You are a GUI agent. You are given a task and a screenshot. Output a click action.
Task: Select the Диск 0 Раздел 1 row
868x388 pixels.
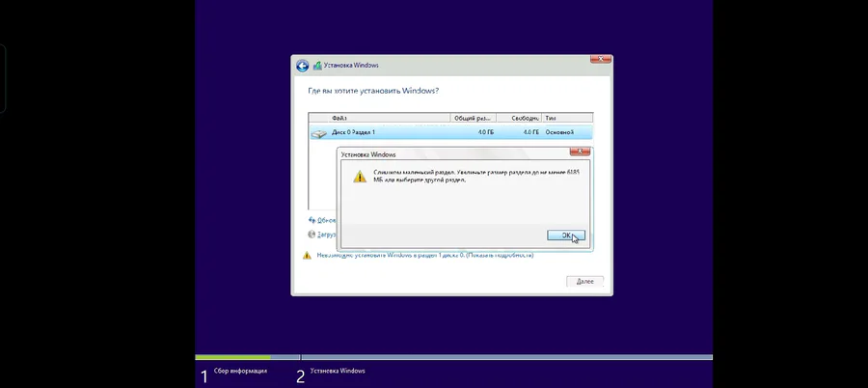pos(450,132)
